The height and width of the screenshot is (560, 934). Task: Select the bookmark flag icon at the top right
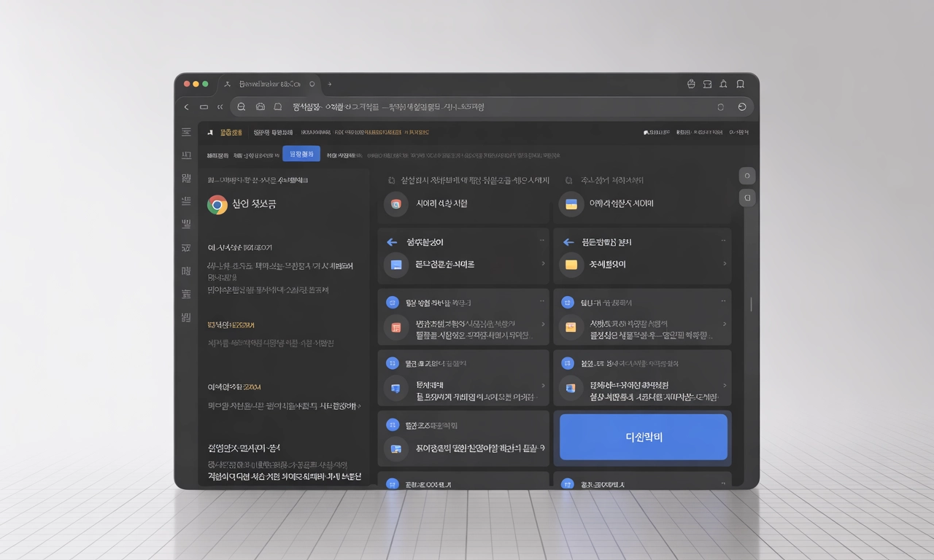[x=740, y=84]
